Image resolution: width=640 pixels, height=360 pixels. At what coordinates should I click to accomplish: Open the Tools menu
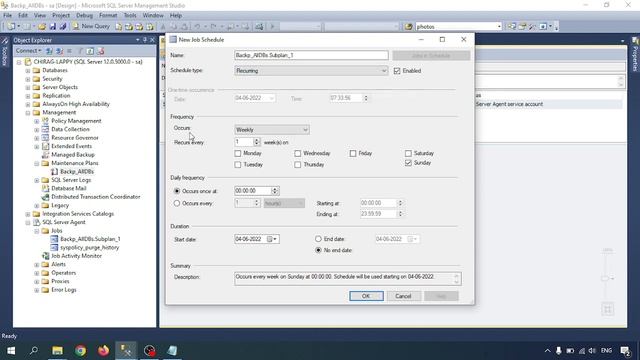(130, 16)
